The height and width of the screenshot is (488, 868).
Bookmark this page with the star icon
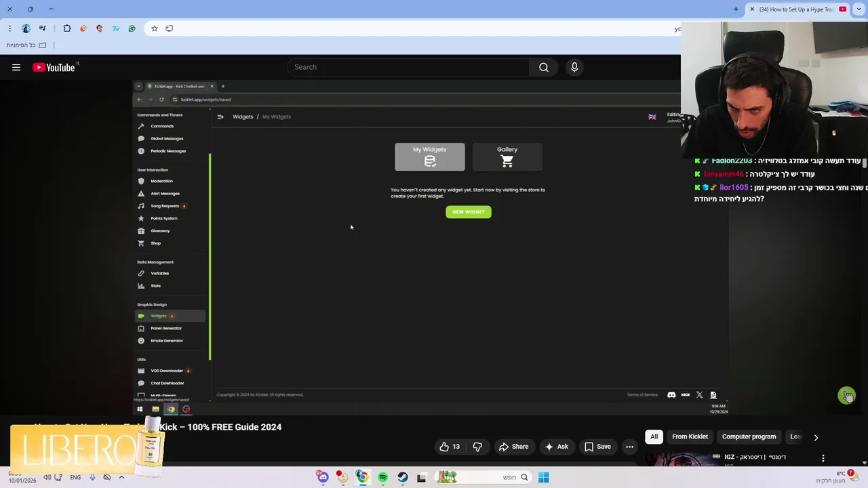(155, 28)
